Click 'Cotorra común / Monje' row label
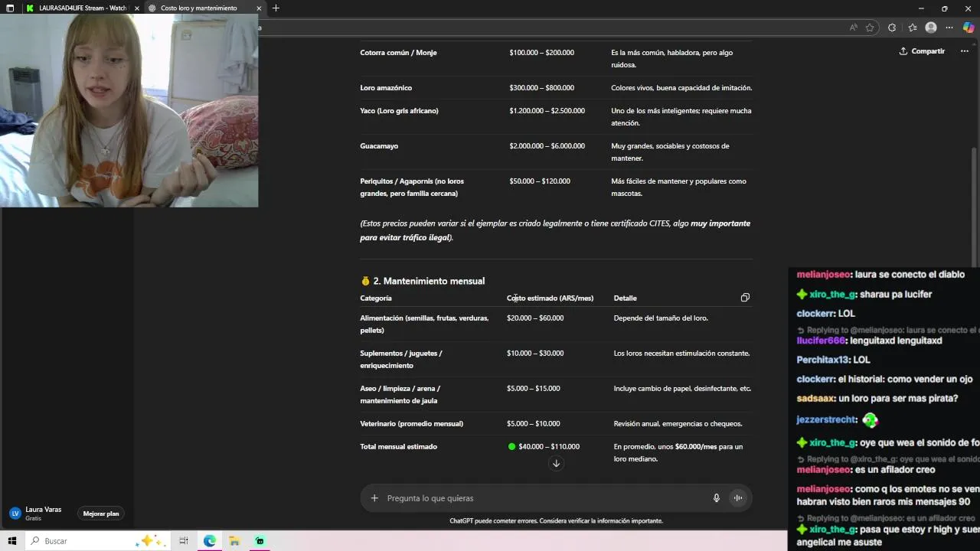 tap(398, 53)
